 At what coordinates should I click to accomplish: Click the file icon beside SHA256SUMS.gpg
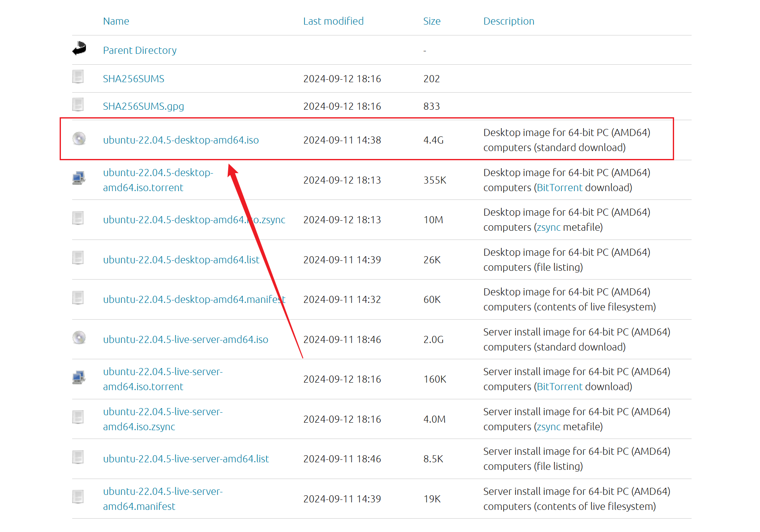coord(78,105)
